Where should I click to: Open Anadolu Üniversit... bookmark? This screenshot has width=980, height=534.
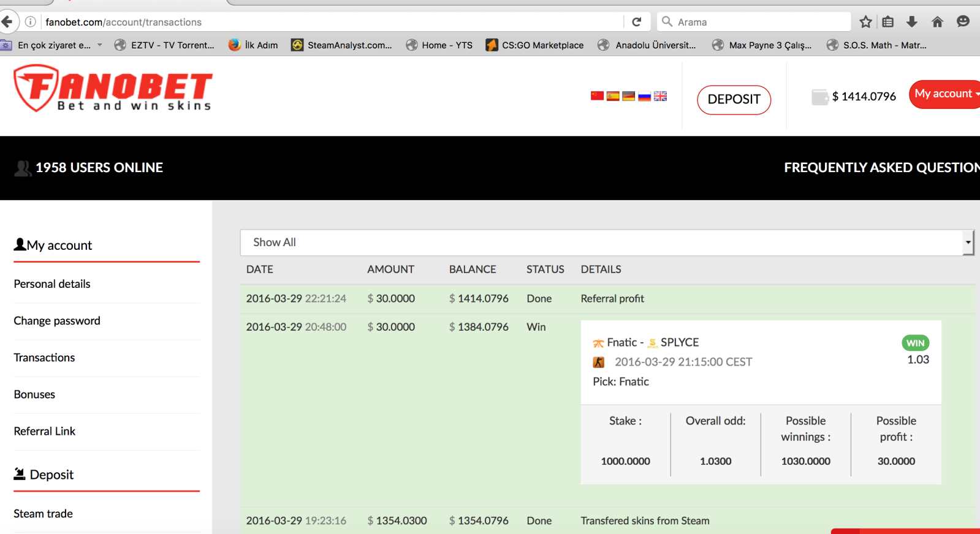tap(647, 45)
